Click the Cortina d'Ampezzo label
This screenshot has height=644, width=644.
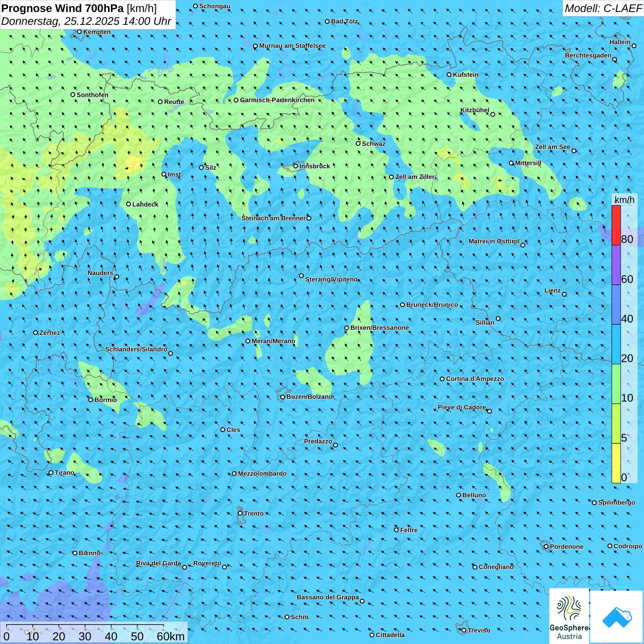pyautogui.click(x=475, y=379)
